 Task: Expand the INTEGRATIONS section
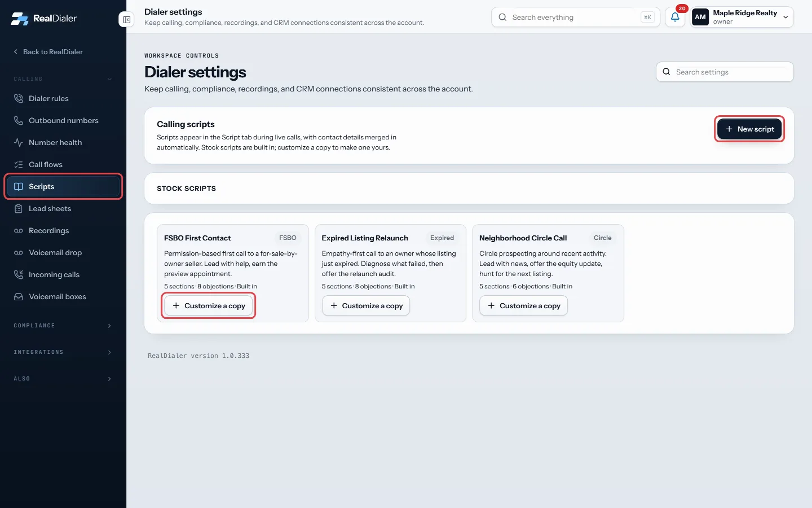tap(63, 352)
